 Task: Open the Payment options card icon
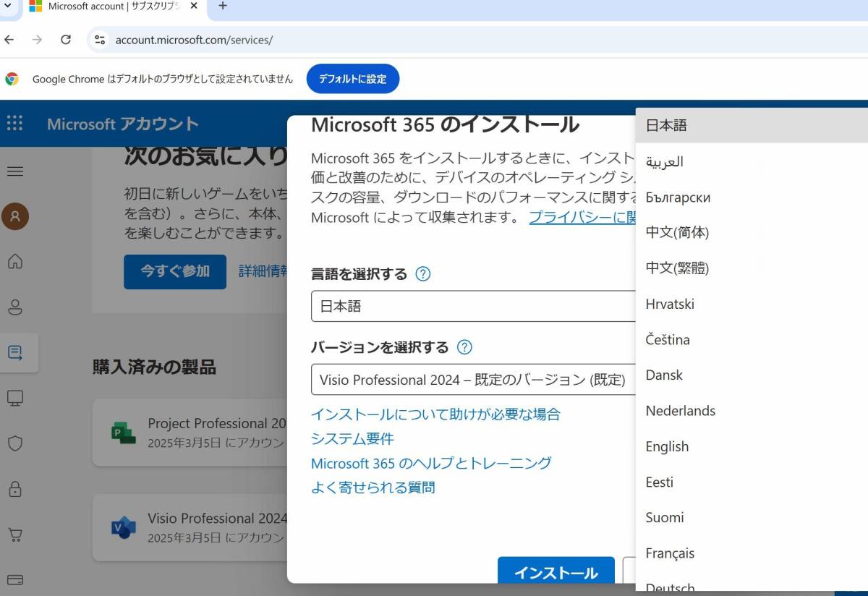[x=14, y=579]
